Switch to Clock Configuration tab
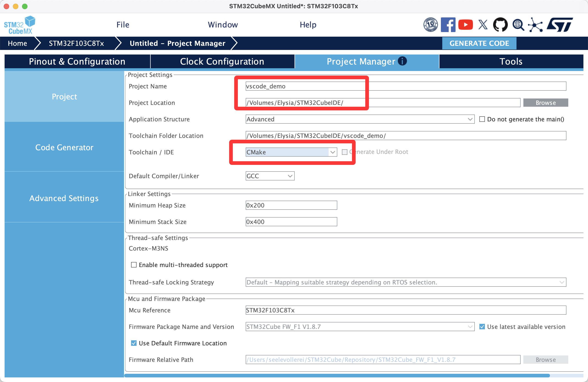 [222, 61]
